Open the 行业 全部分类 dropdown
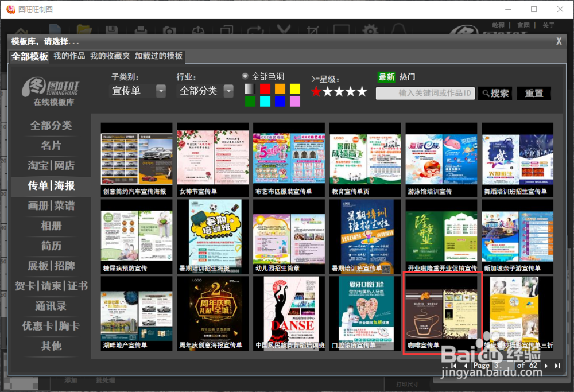 (228, 91)
